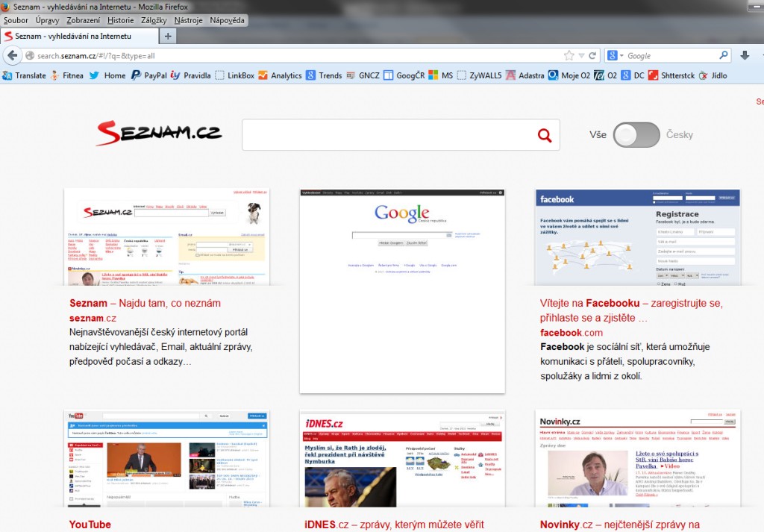Click the YouTube page thumbnail

[x=166, y=458]
